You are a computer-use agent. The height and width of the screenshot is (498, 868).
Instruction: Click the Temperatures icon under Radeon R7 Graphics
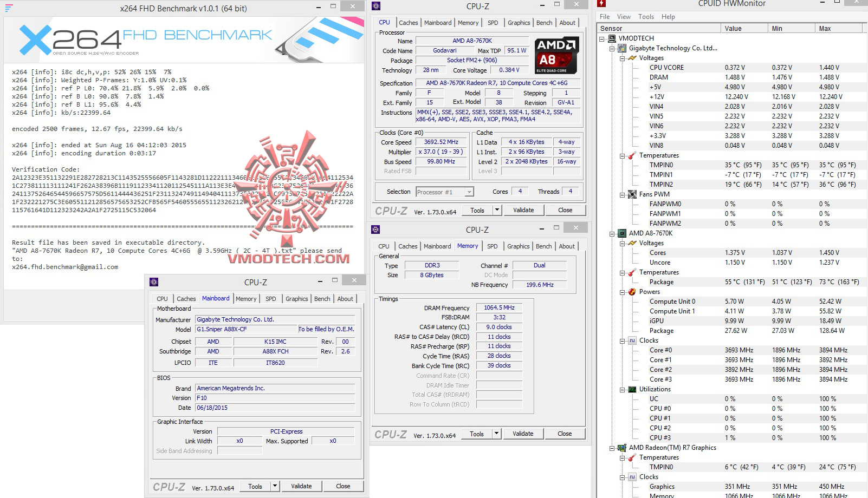point(632,457)
